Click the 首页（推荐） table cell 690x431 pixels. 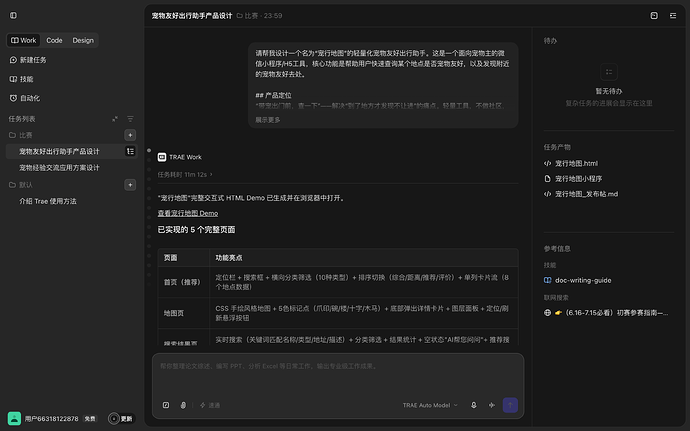(x=182, y=282)
